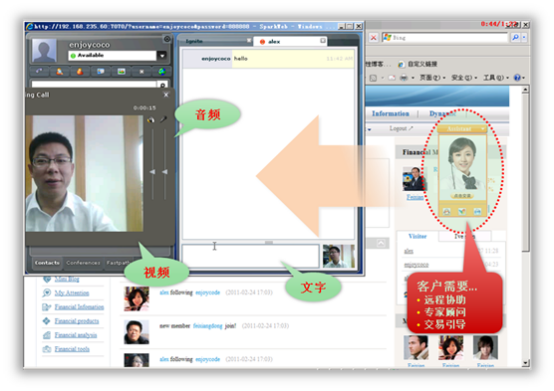Click the printer icon in browser toolbar

click(403, 78)
